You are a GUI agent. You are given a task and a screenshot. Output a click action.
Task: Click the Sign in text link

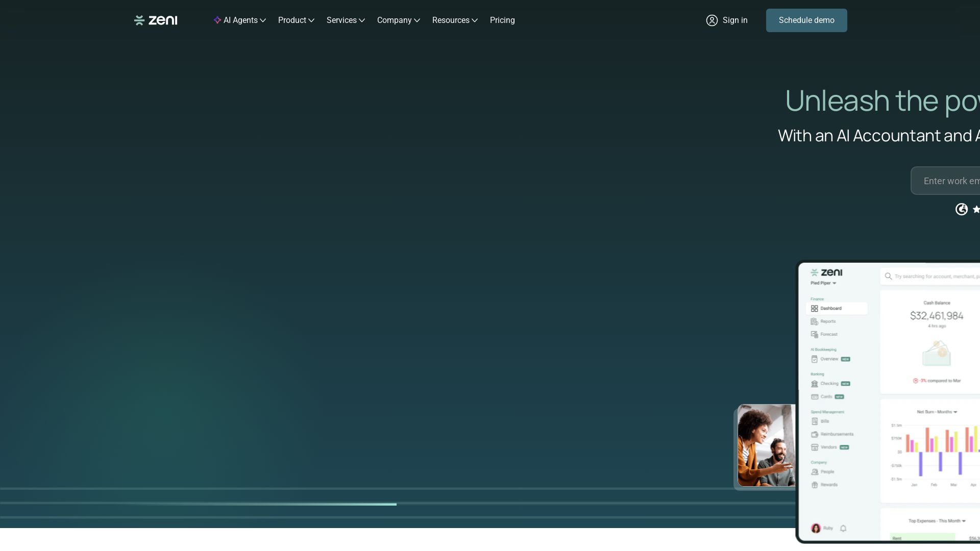[735, 20]
